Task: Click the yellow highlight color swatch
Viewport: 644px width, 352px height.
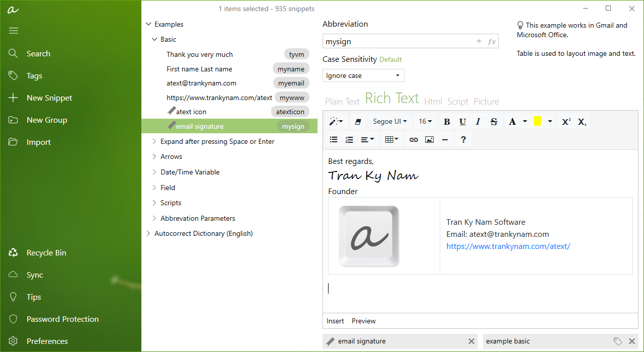Action: click(x=537, y=121)
